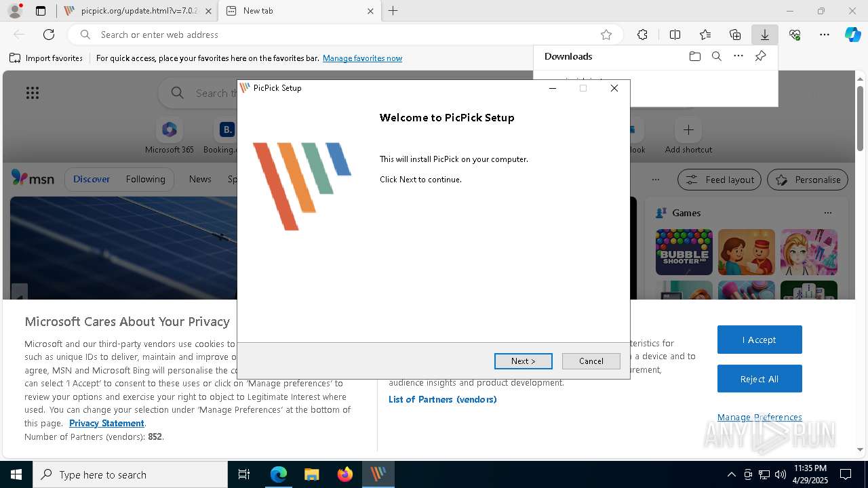Open MSN apps grid launcher
The image size is (868, 488).
[33, 93]
